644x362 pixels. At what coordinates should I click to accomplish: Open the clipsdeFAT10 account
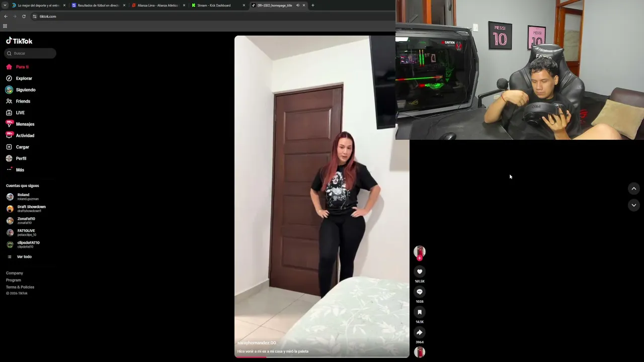point(23,244)
